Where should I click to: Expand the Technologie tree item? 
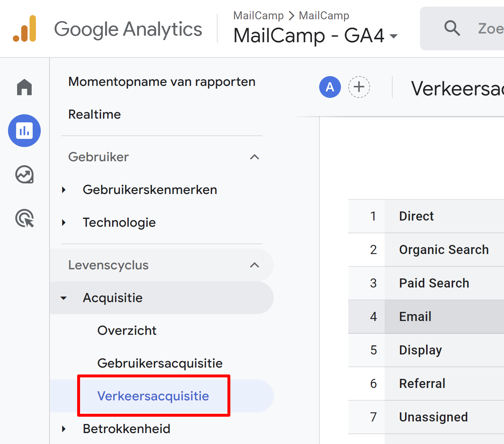(x=64, y=223)
